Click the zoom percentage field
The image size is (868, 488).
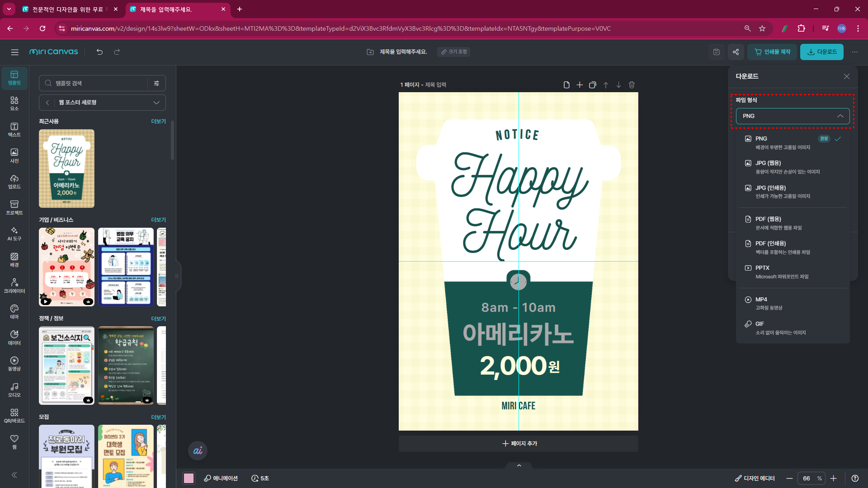click(x=811, y=478)
